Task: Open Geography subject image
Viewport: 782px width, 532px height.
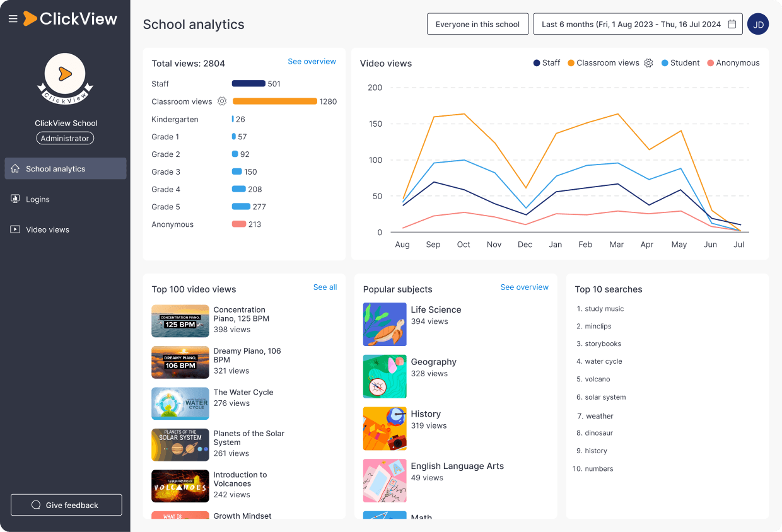Action: [x=385, y=376]
